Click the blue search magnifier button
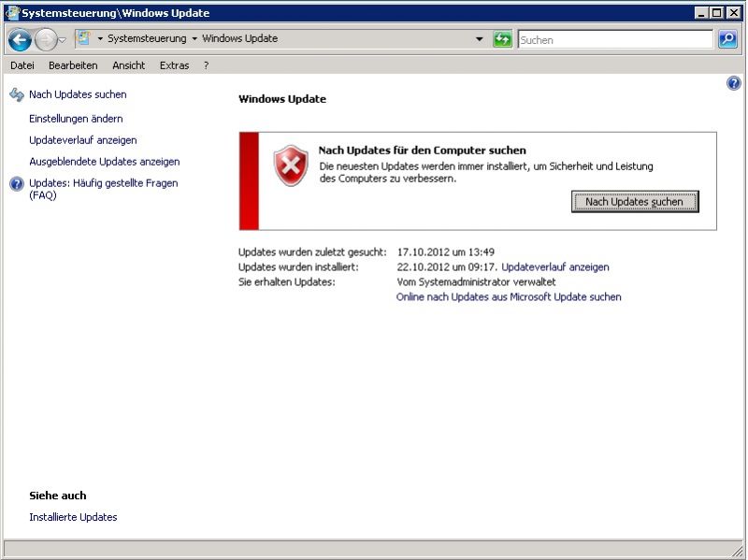The image size is (748, 560). 727,39
